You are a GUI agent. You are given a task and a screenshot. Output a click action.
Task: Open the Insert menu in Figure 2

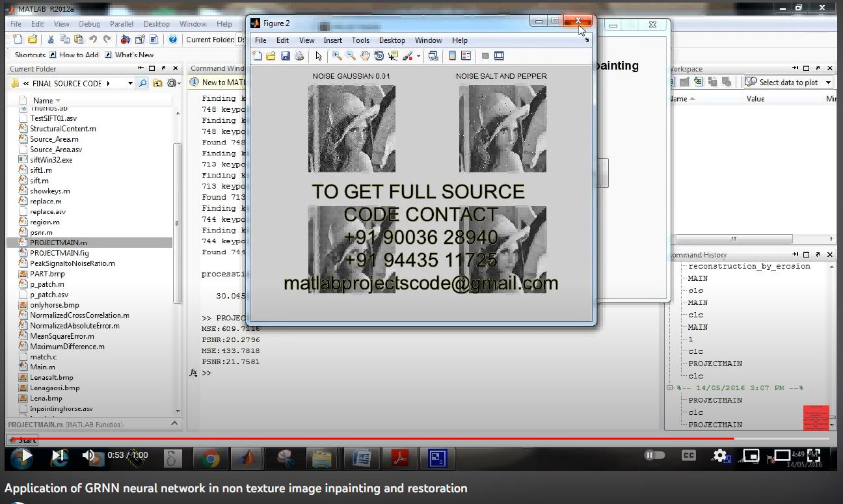332,40
